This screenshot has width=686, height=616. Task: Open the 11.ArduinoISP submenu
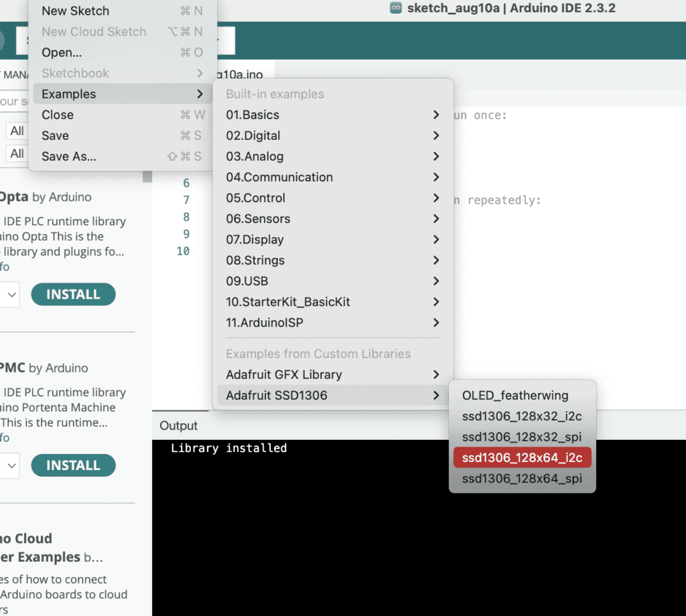click(x=333, y=323)
